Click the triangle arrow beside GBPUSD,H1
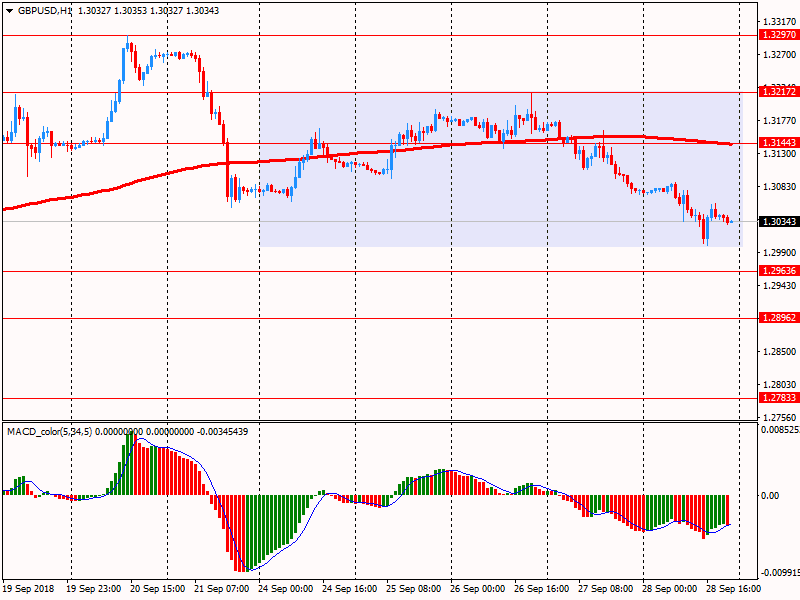Viewport: 800px width, 600px height. pos(10,10)
